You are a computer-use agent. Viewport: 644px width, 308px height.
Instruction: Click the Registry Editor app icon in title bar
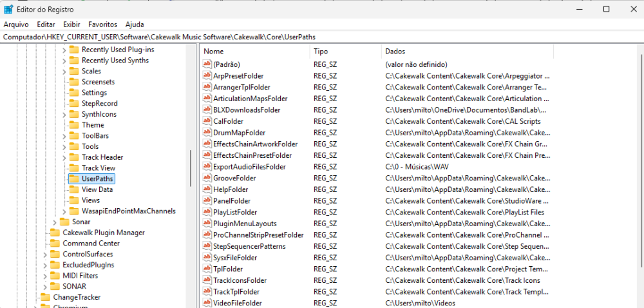click(x=8, y=9)
